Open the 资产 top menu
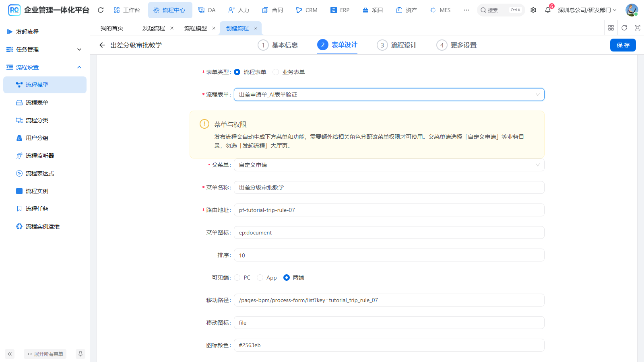This screenshot has width=644, height=362. click(407, 10)
